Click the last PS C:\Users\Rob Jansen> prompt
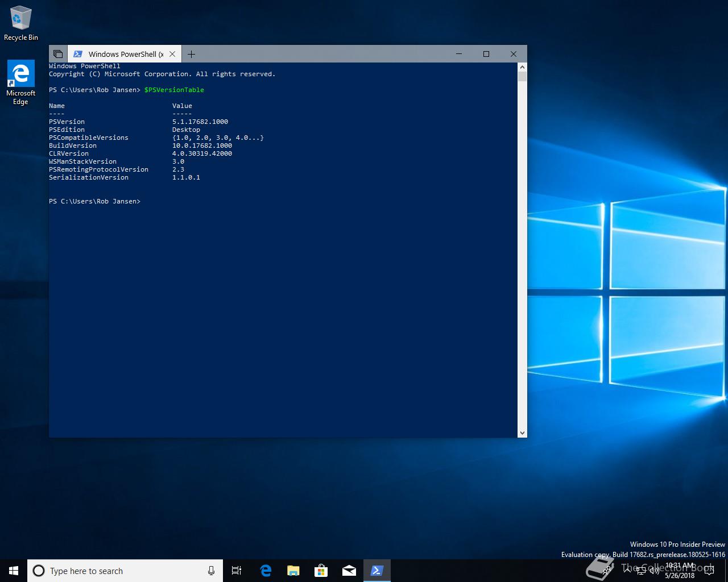This screenshot has width=728, height=582. click(94, 201)
